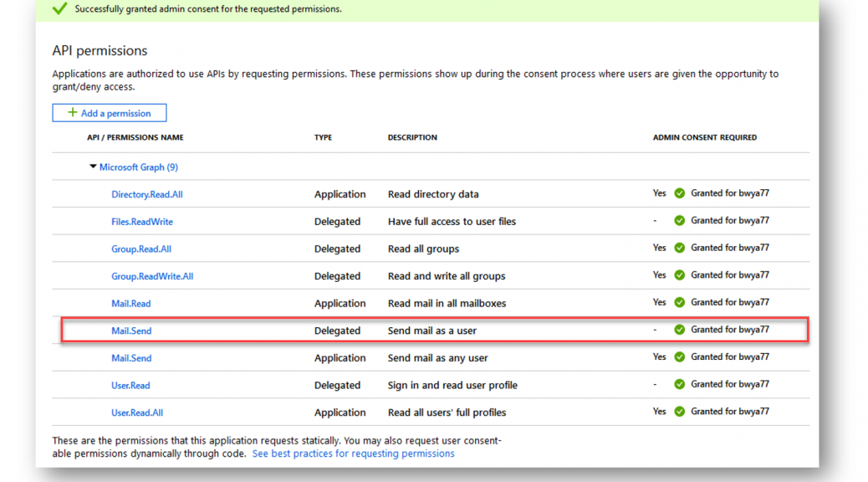Image resolution: width=868 pixels, height=482 pixels.
Task: Click granted check icon in 'Send mail as a user' row
Action: click(679, 330)
